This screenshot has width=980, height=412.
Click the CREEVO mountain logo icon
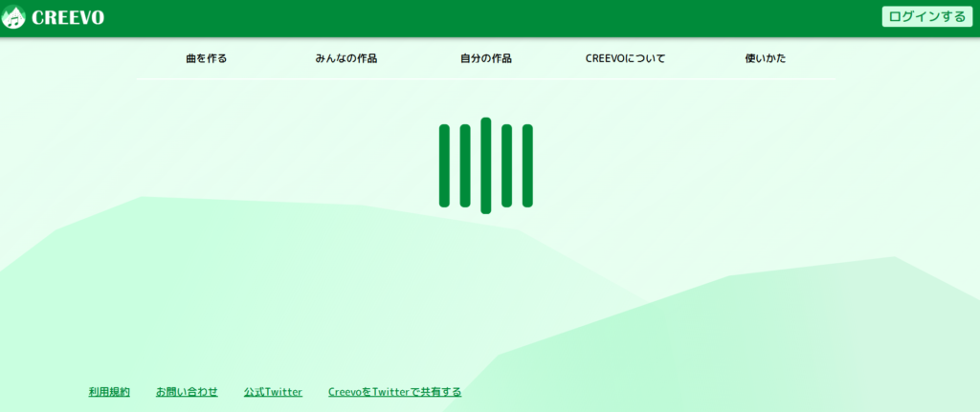coord(13,17)
